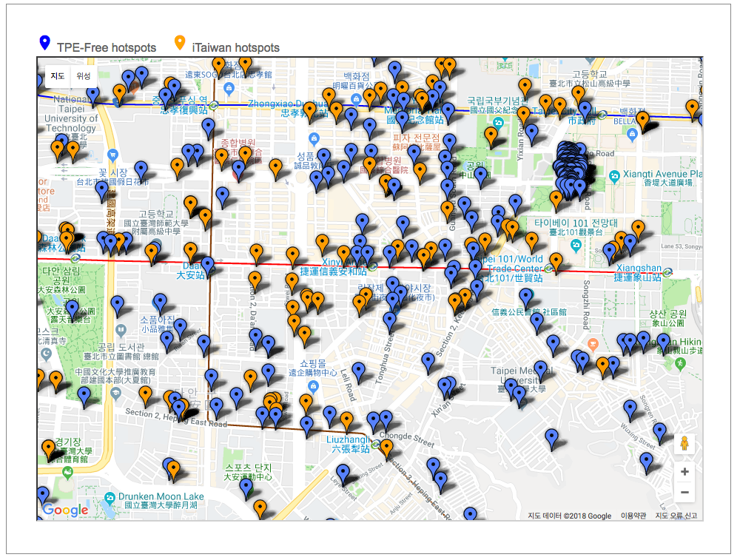Click the orange marker beside Liuzhangli metro icon
This screenshot has height=560, width=740.
click(x=386, y=450)
